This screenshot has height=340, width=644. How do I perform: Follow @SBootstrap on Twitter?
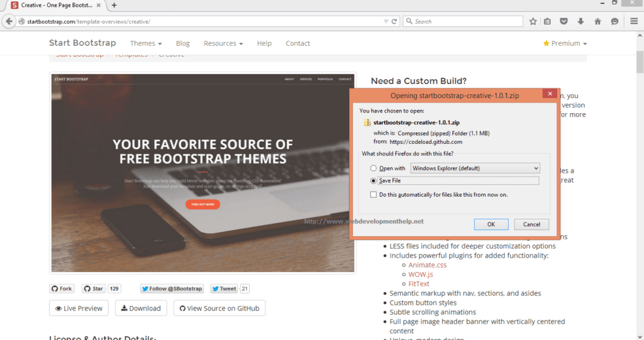tap(172, 288)
